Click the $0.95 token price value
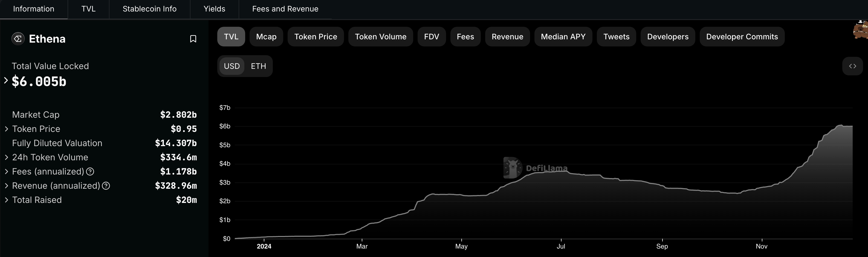Viewport: 868px width, 257px height. pyautogui.click(x=184, y=129)
